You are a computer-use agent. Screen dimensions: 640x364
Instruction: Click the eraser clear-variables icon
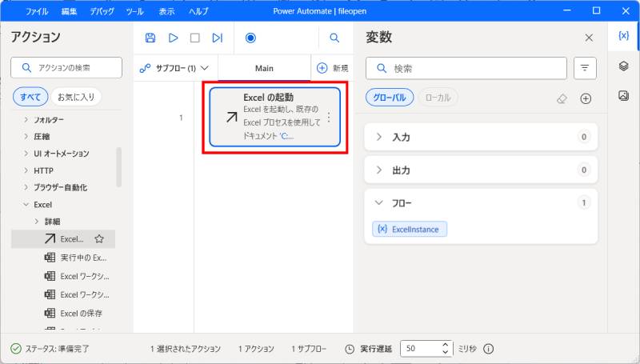[562, 98]
